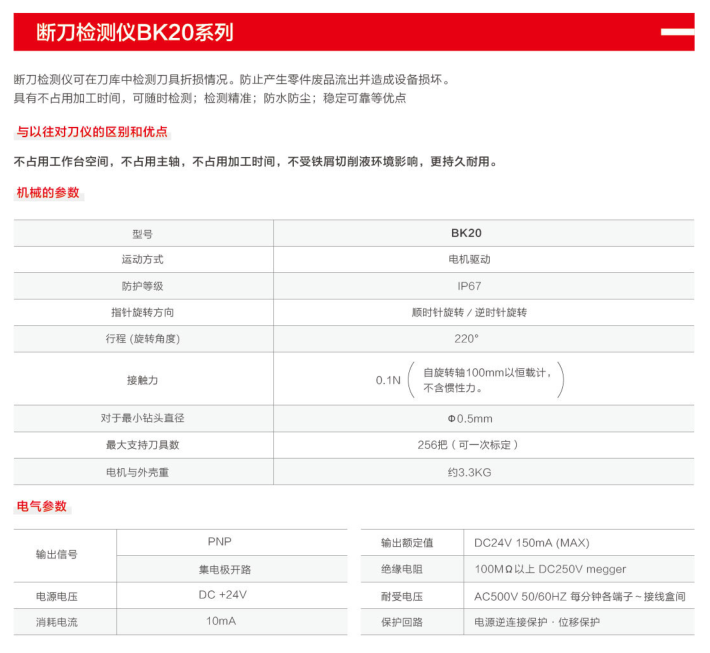
Task: Click the intro sentence starting 断刀检测仪可在刀库中
Action: pyautogui.click(x=233, y=80)
